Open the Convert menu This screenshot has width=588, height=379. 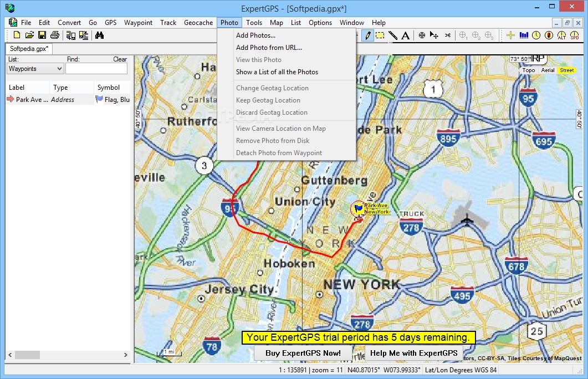[69, 23]
